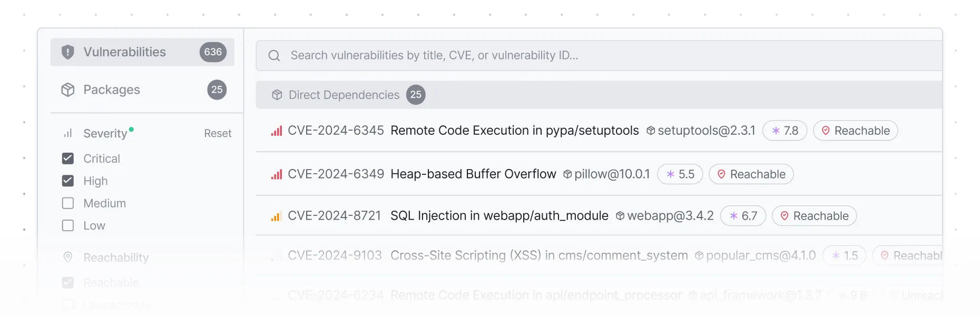The image size is (980, 316).
Task: Open CVE-2024-6349 vulnerability ID
Action: pyautogui.click(x=336, y=174)
